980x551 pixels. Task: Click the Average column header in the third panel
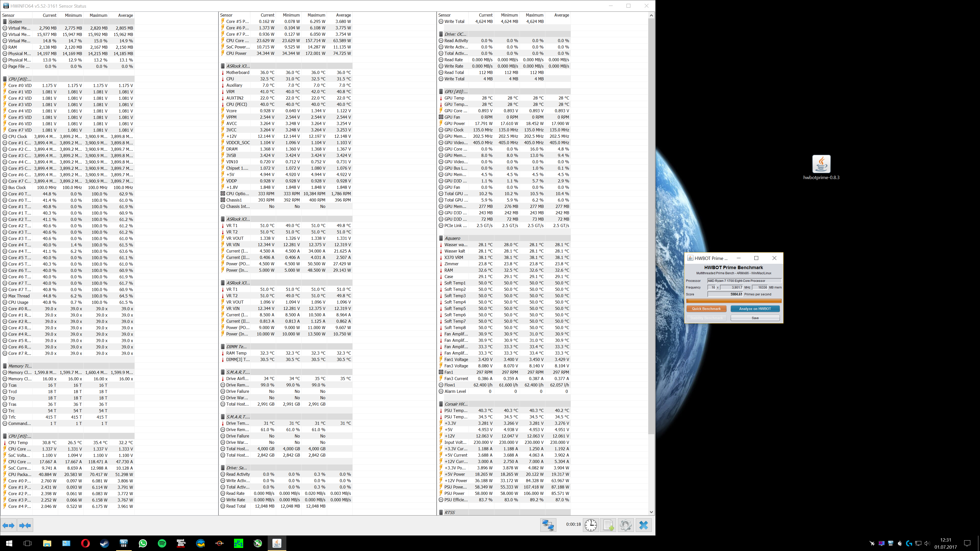561,15
